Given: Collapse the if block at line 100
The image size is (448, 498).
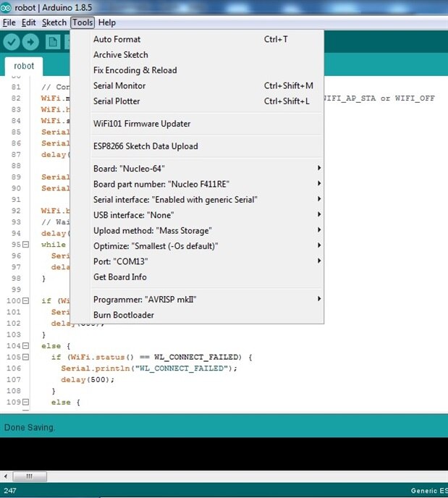Looking at the screenshot, I should pos(26,300).
